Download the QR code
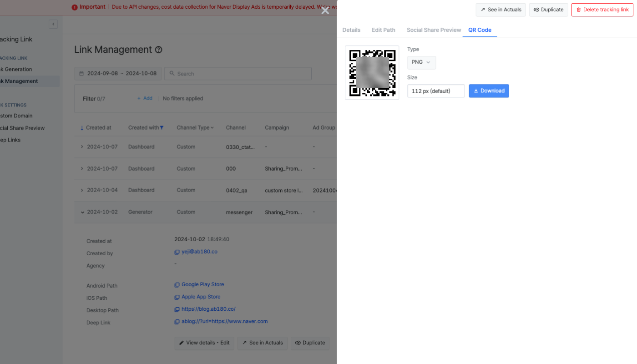This screenshot has height=364, width=637. tap(489, 91)
